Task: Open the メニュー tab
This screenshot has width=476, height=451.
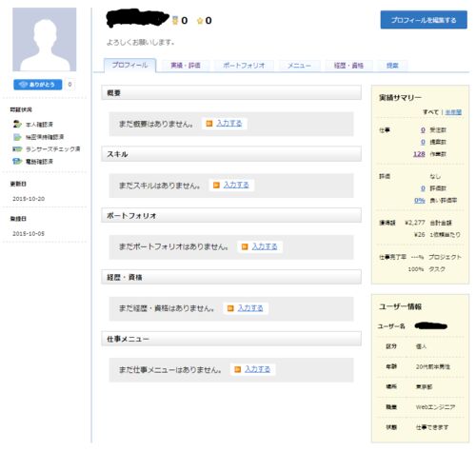Action: (299, 66)
